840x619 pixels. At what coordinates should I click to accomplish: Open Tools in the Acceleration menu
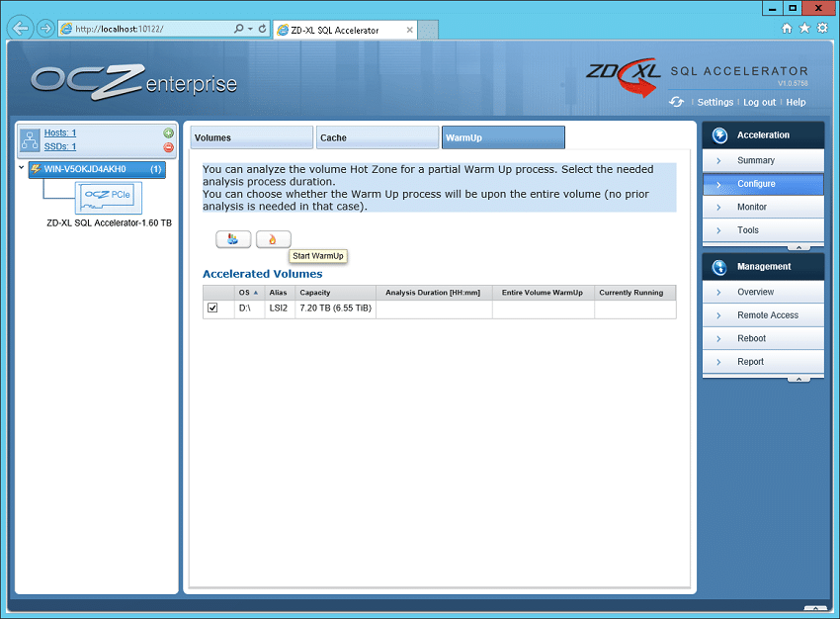[763, 230]
